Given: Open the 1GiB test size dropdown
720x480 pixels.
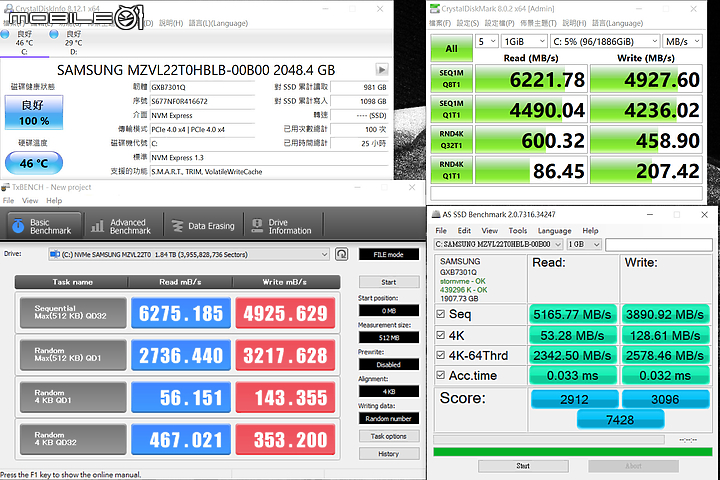Looking at the screenshot, I should click(x=524, y=41).
